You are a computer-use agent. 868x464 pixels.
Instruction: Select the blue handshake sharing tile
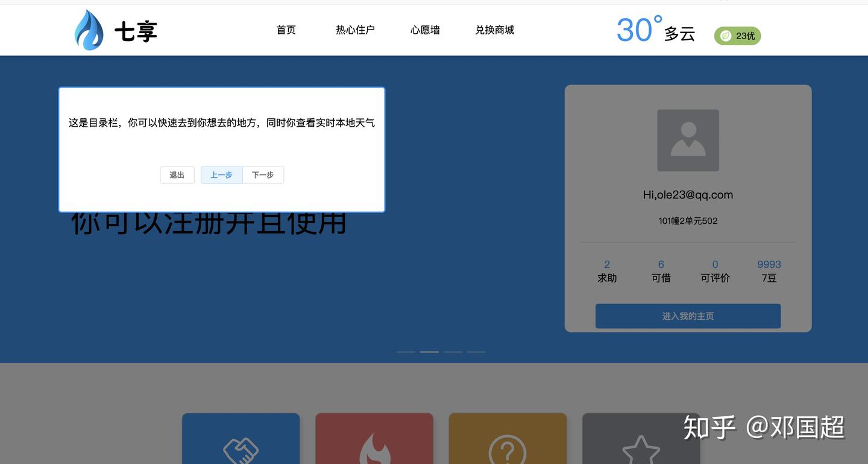point(241,440)
